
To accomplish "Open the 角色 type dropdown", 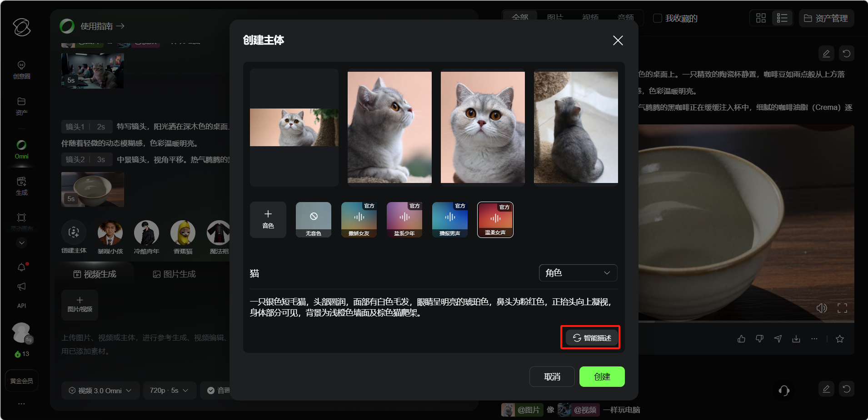I will 578,273.
